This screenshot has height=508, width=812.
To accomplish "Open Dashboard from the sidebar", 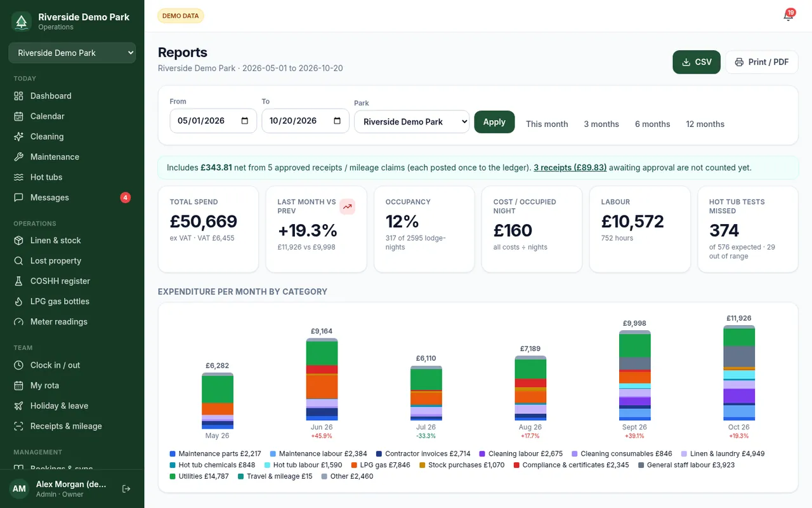I will [x=72, y=96].
